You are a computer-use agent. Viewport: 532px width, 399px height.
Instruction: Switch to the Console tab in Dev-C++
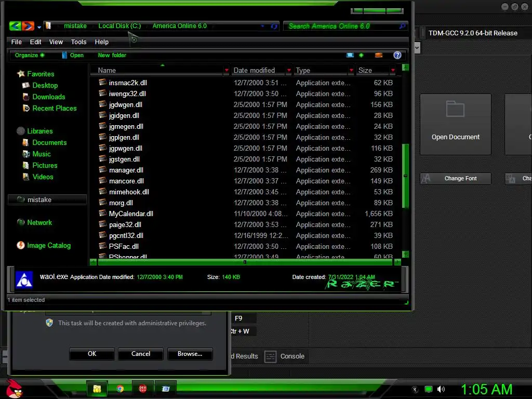coord(284,356)
